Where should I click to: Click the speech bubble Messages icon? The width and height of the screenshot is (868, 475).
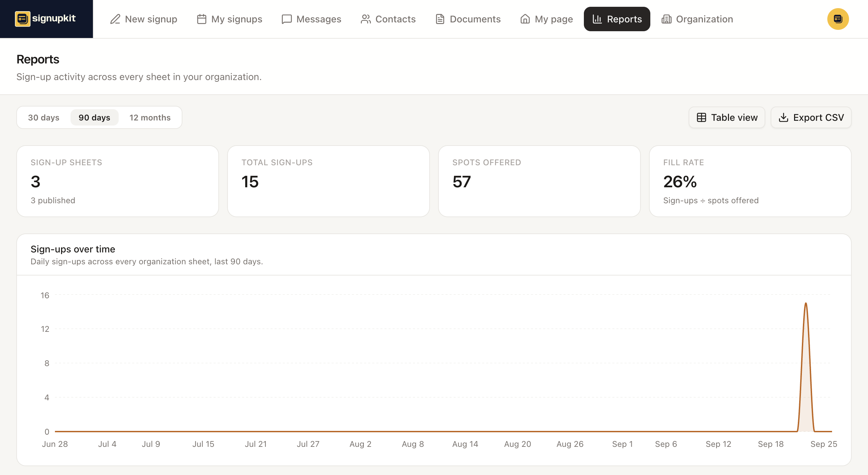pos(287,19)
